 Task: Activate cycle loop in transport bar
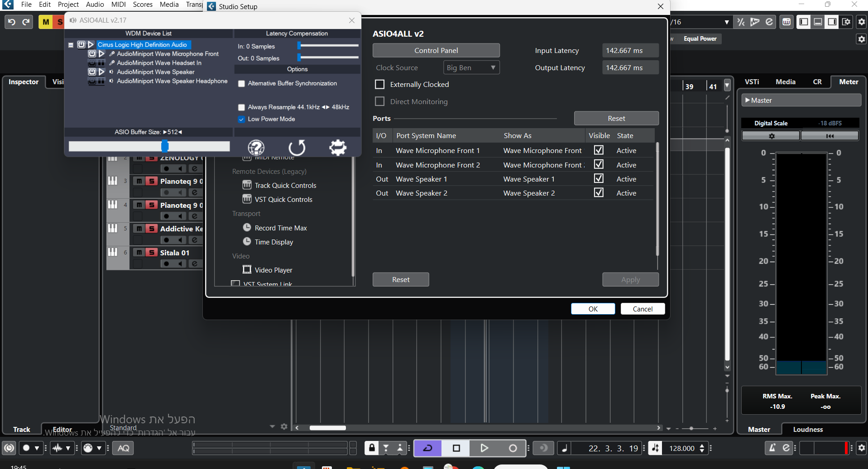click(428, 448)
